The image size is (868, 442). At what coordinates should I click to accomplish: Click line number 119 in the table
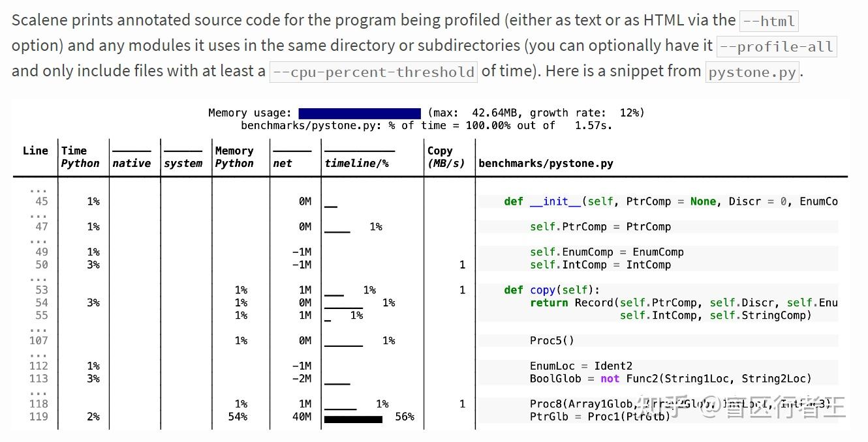click(39, 417)
